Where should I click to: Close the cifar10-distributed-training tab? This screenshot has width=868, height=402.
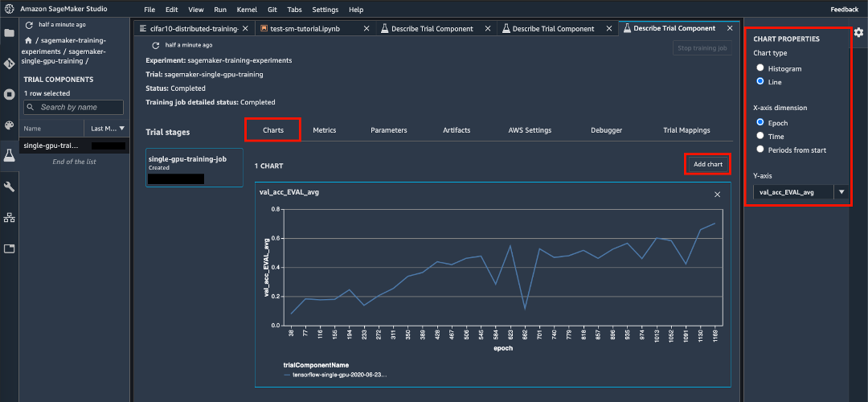246,28
